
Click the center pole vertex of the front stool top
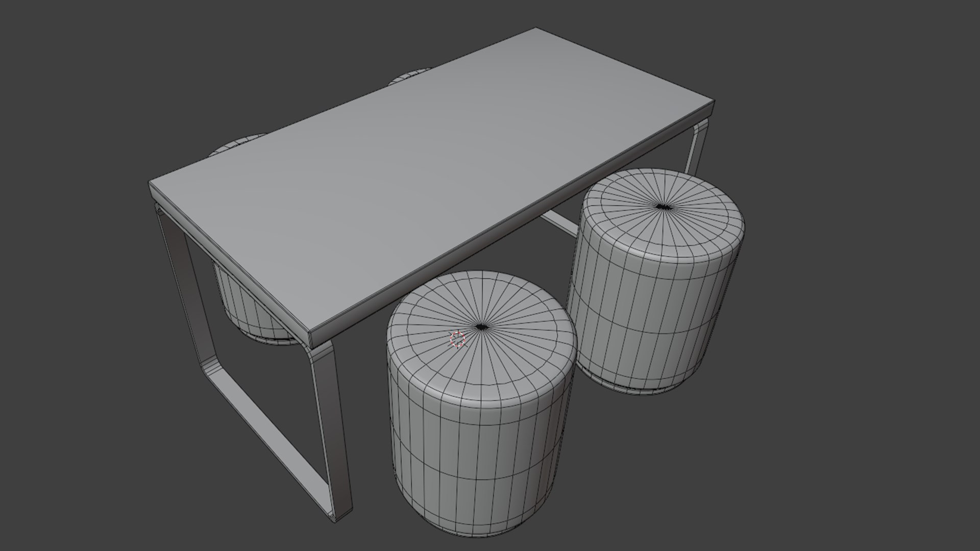pos(481,327)
